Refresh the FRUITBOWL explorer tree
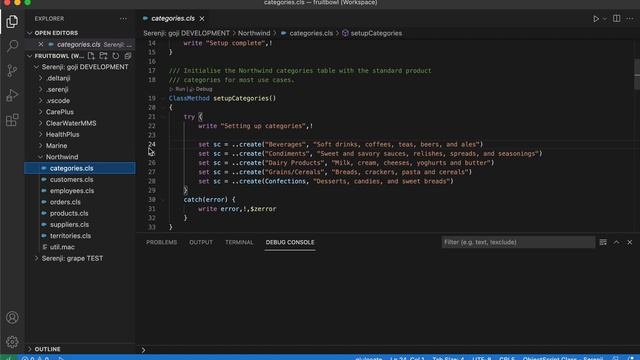The image size is (640, 360). tap(116, 56)
